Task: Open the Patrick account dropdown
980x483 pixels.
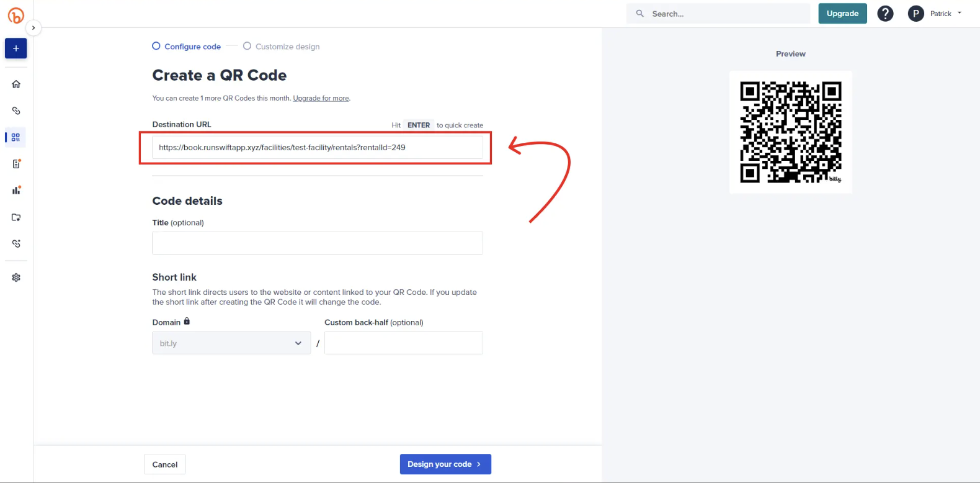Action: (x=946, y=14)
